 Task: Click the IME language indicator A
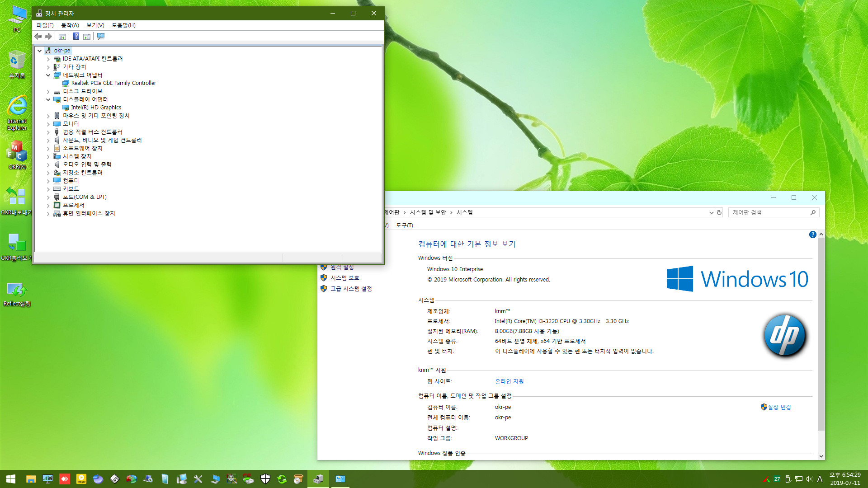pyautogui.click(x=820, y=479)
